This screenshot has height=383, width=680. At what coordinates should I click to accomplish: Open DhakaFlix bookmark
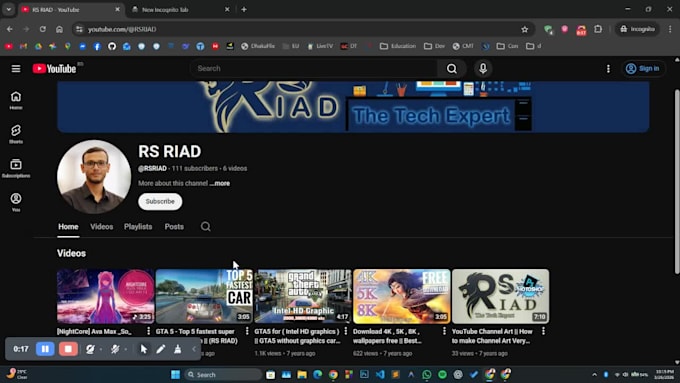pyautogui.click(x=258, y=46)
